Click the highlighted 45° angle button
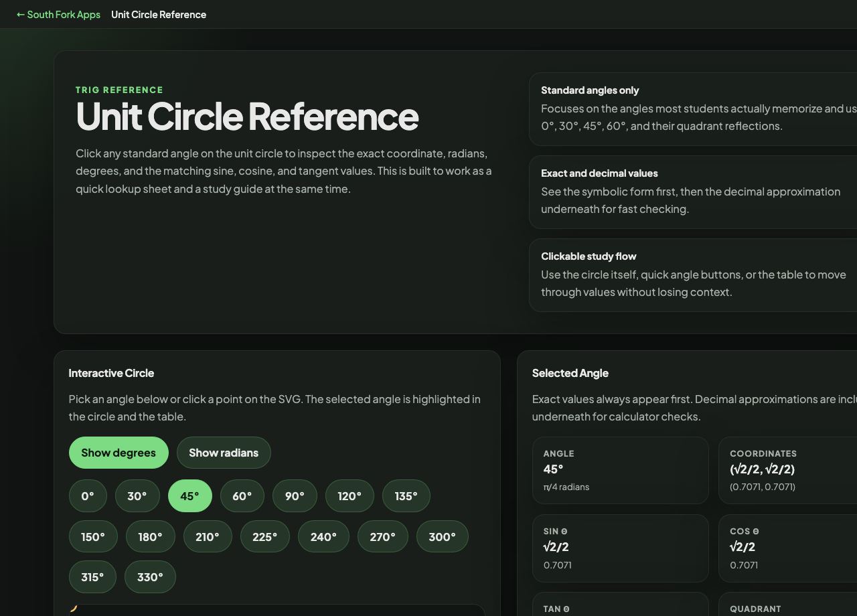 [190, 496]
